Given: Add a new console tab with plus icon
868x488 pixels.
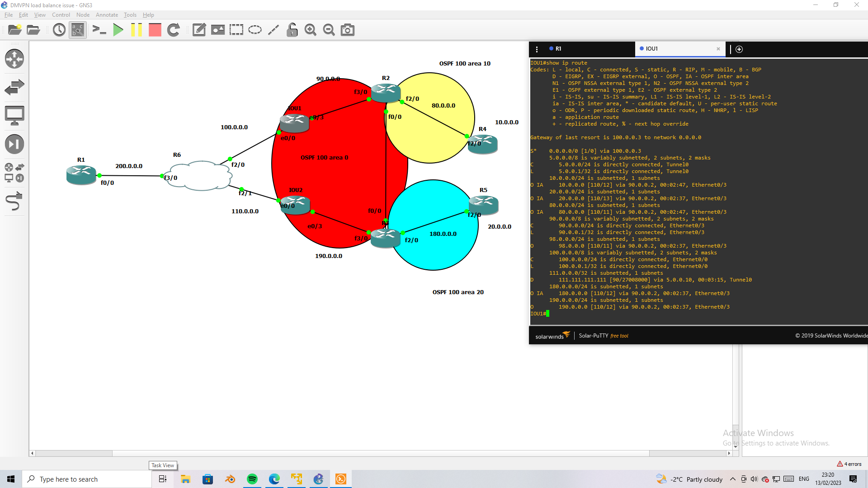Looking at the screenshot, I should (739, 49).
